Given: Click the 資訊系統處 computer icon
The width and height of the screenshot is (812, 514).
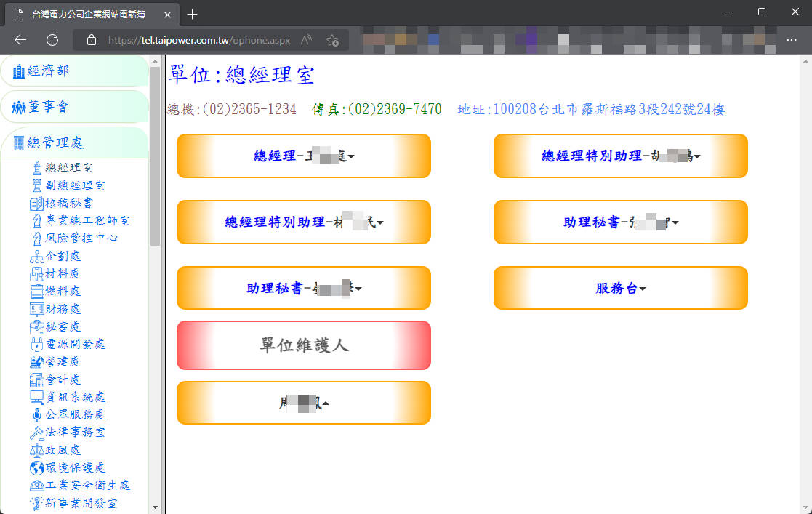Looking at the screenshot, I should tap(37, 398).
